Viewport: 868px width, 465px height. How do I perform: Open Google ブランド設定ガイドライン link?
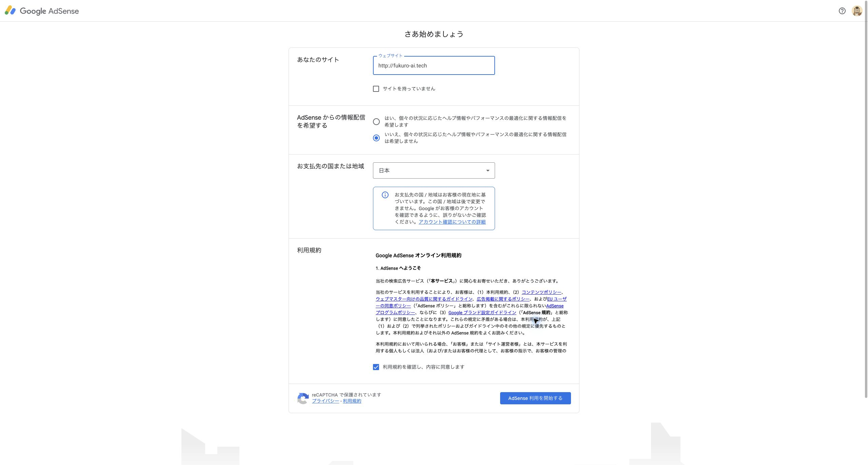[x=482, y=312]
